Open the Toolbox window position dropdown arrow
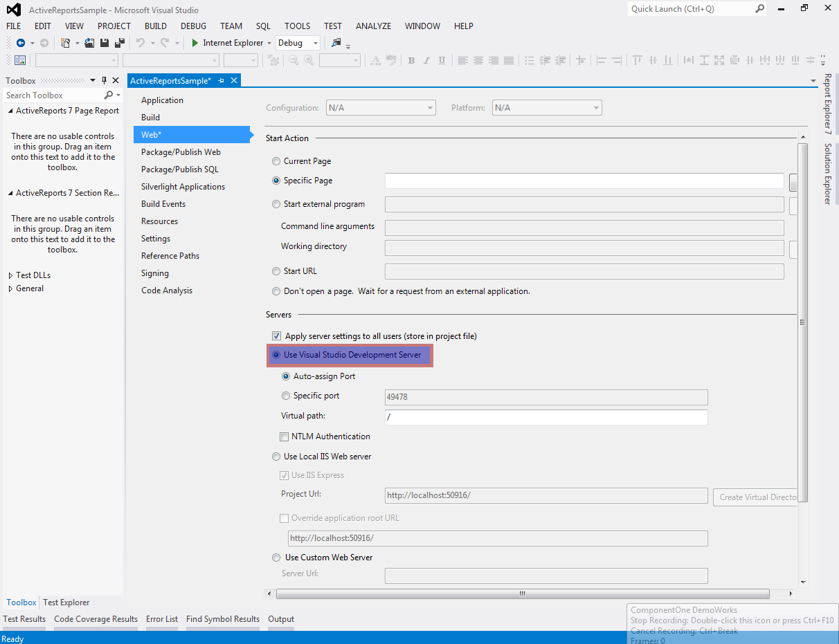Viewport: 839px width, 644px height. click(x=93, y=81)
